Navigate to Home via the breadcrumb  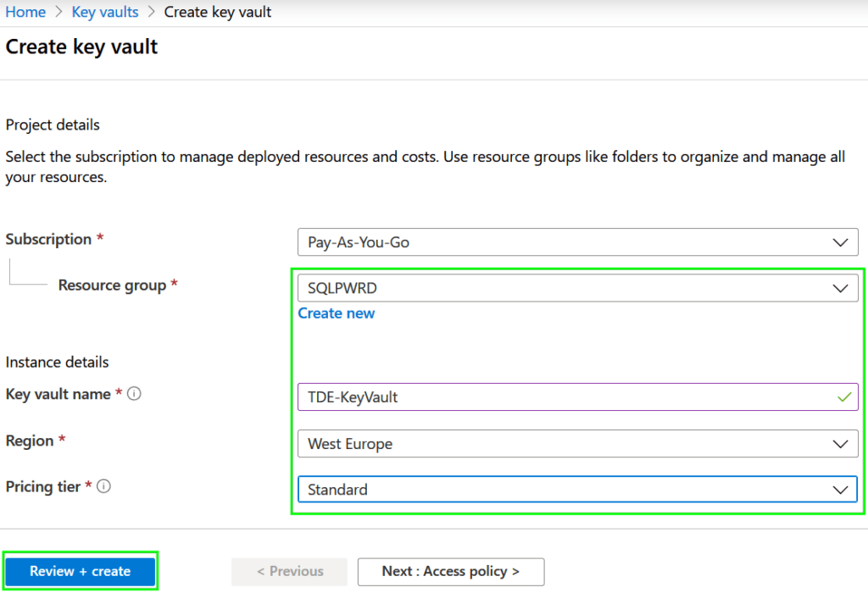click(25, 12)
